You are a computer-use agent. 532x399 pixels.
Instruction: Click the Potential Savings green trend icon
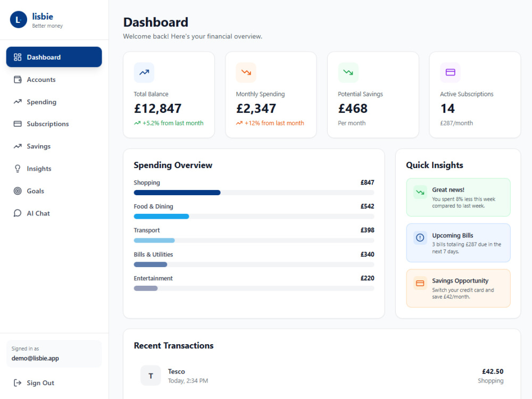coord(348,72)
